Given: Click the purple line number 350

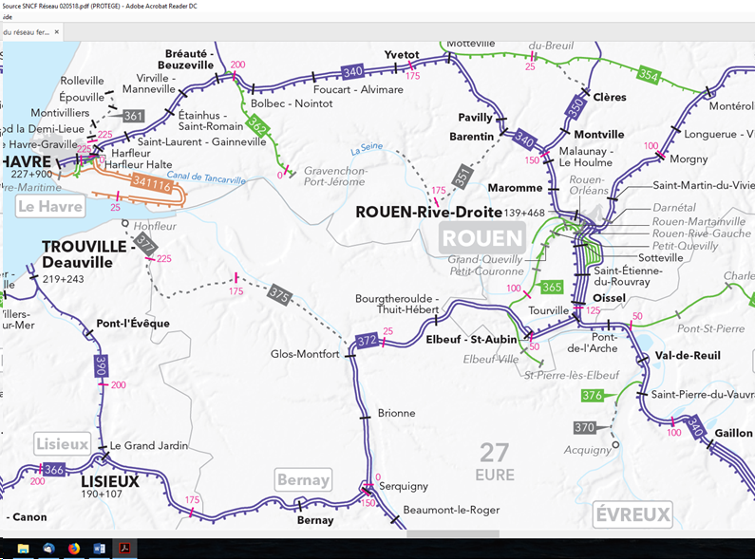Looking at the screenshot, I should pyautogui.click(x=576, y=108).
